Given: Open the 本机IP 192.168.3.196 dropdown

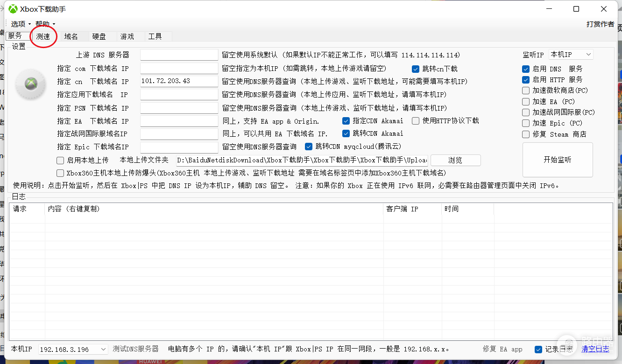Looking at the screenshot, I should point(72,349).
